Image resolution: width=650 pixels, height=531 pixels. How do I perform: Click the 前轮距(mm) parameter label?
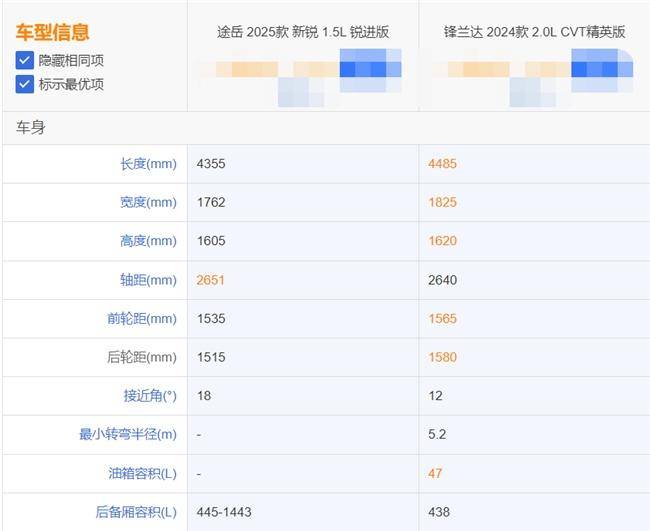142,319
